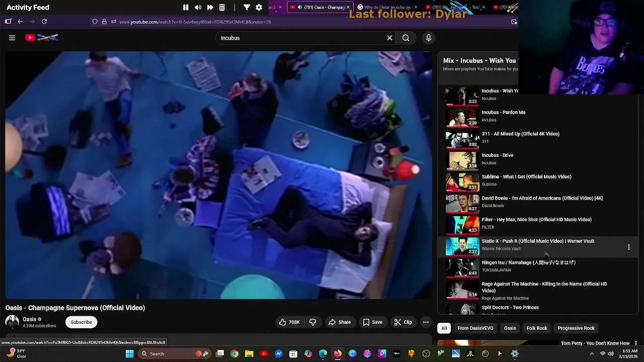Open the Windows Start menu

129,354
